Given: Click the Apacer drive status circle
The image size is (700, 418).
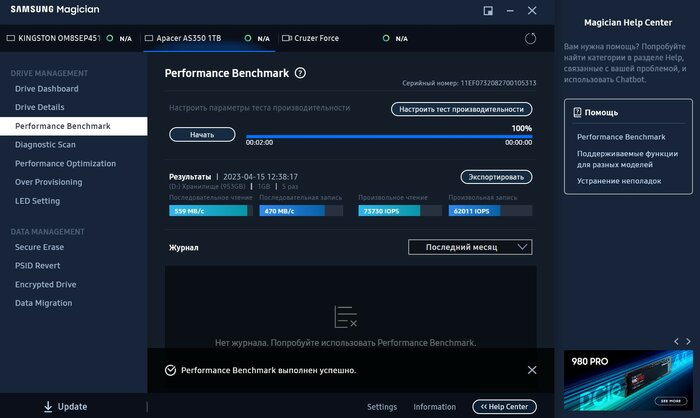Looking at the screenshot, I should [248, 38].
